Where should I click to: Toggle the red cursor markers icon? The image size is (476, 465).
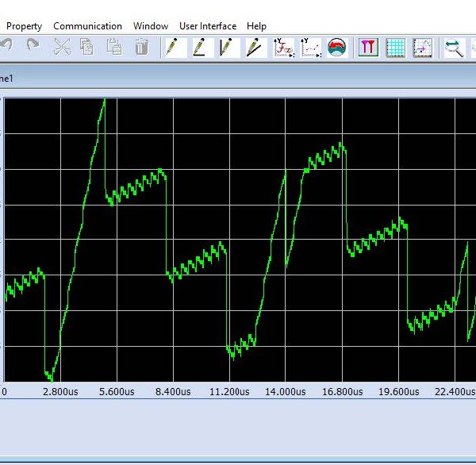(x=368, y=48)
